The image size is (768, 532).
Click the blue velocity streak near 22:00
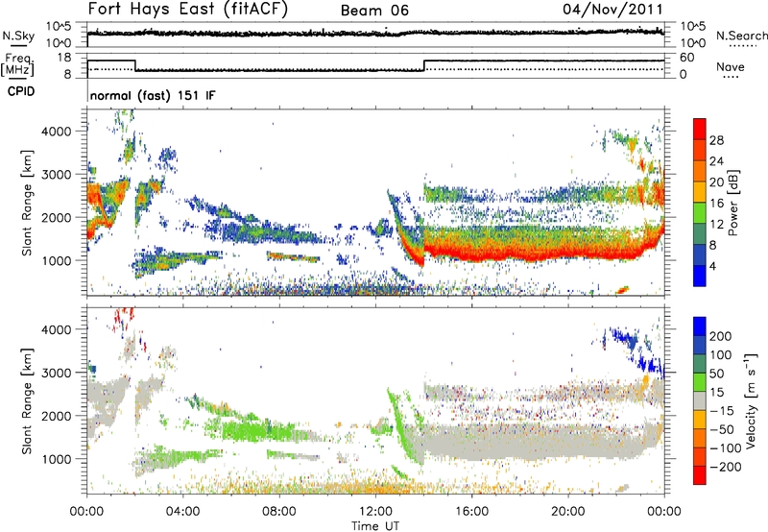(x=625, y=338)
